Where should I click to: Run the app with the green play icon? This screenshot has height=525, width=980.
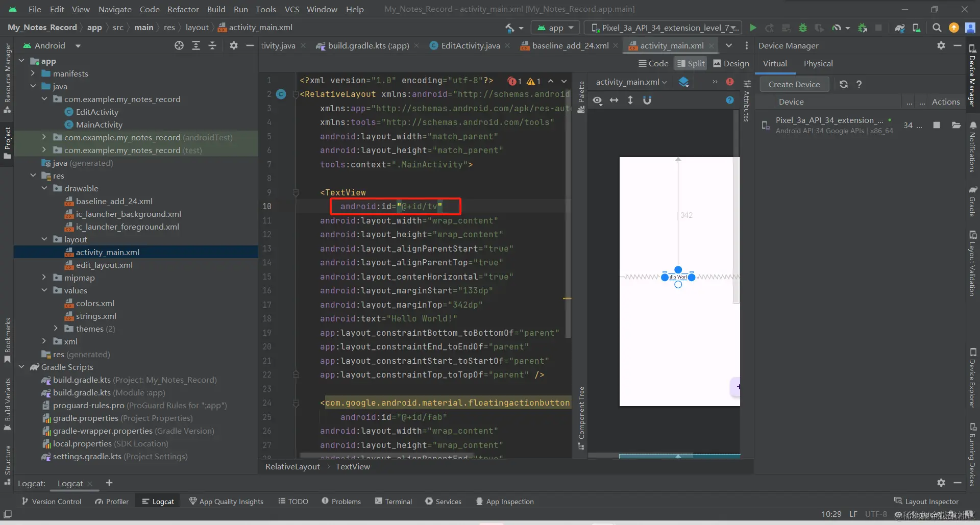(x=753, y=28)
